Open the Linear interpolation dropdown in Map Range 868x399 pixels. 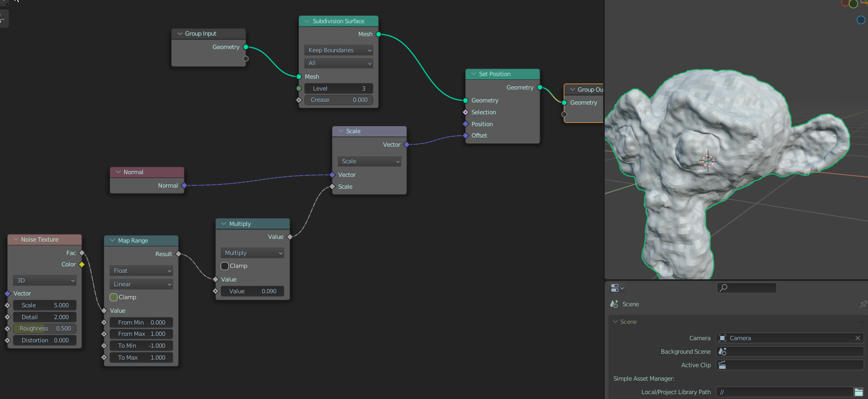(141, 284)
